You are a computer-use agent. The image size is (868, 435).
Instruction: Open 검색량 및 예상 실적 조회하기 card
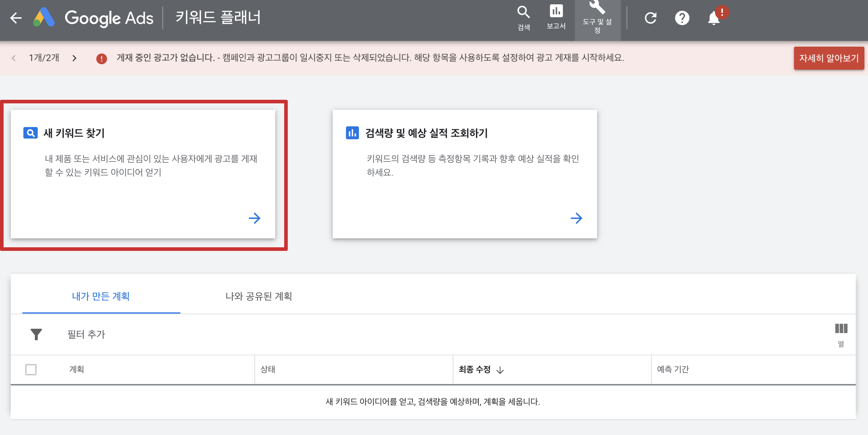point(465,174)
